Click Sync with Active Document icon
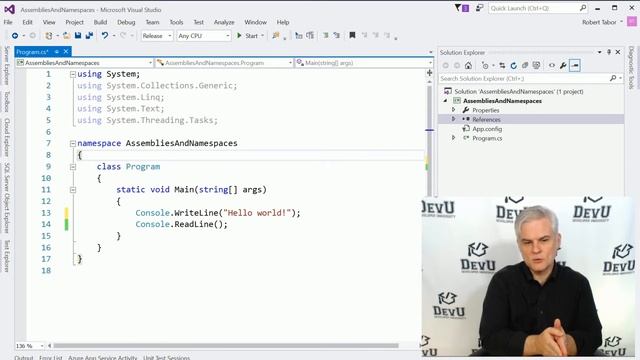640x360 pixels. (x=502, y=65)
